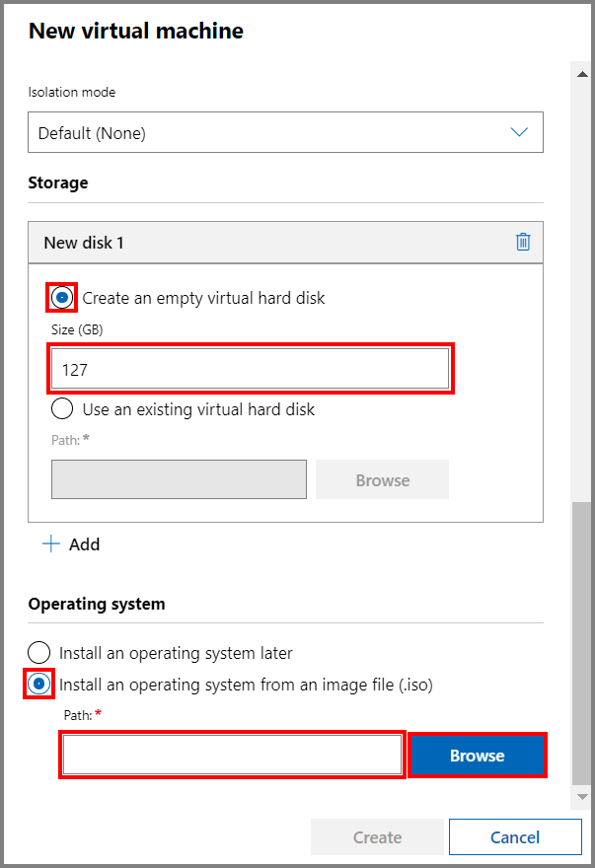Browse for an existing virtual hard disk
Image resolution: width=595 pixels, height=868 pixels.
382,479
